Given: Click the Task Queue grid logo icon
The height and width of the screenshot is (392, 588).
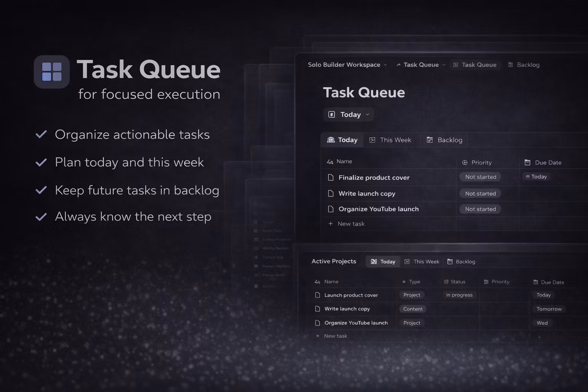Looking at the screenshot, I should [x=52, y=72].
